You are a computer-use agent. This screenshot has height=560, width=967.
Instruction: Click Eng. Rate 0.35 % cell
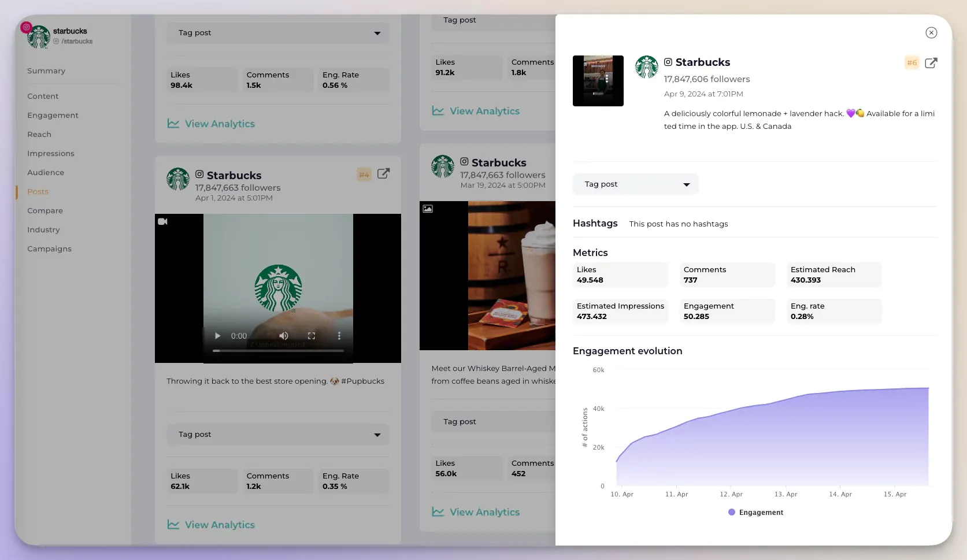pyautogui.click(x=354, y=481)
